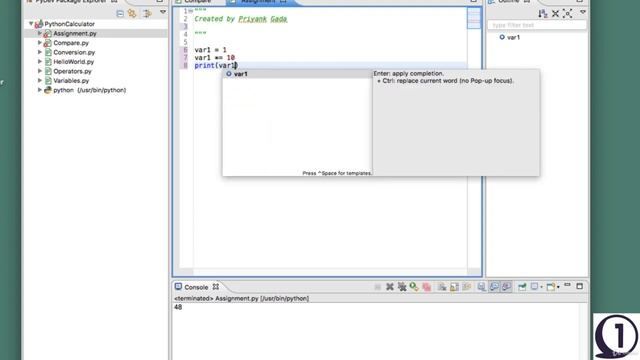Open Compare.py in the explorer
The width and height of the screenshot is (640, 360).
point(71,43)
